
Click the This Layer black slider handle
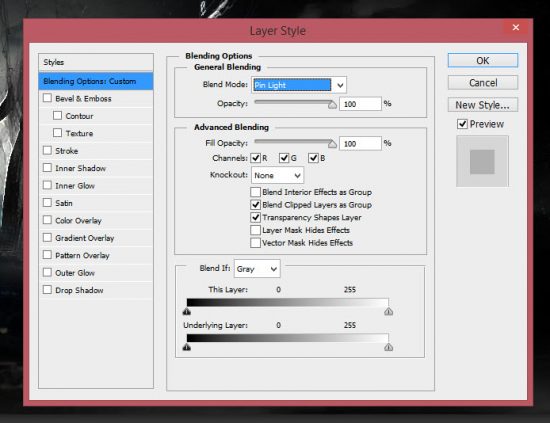[187, 311]
